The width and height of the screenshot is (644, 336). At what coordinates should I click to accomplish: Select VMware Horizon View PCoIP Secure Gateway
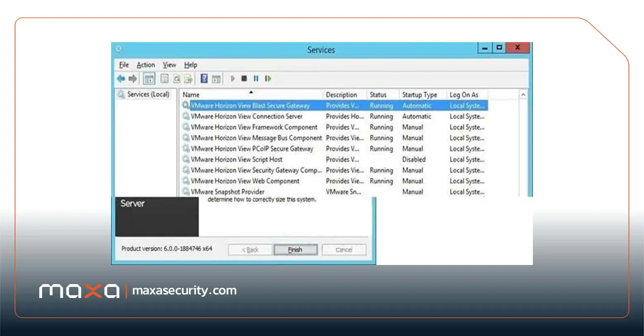[x=335, y=148]
